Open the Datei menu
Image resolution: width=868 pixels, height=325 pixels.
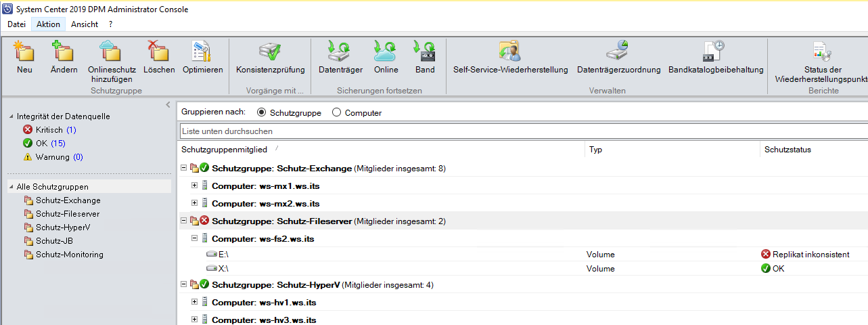(x=16, y=24)
